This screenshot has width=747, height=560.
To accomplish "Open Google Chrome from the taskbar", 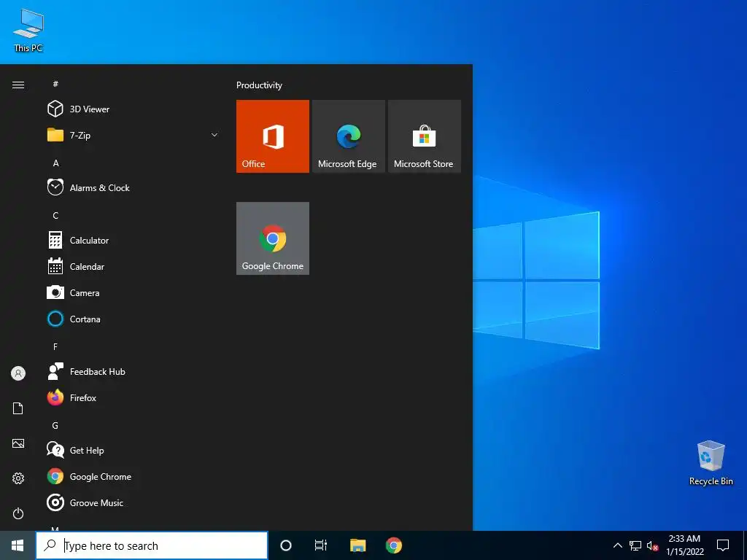I will tap(393, 545).
